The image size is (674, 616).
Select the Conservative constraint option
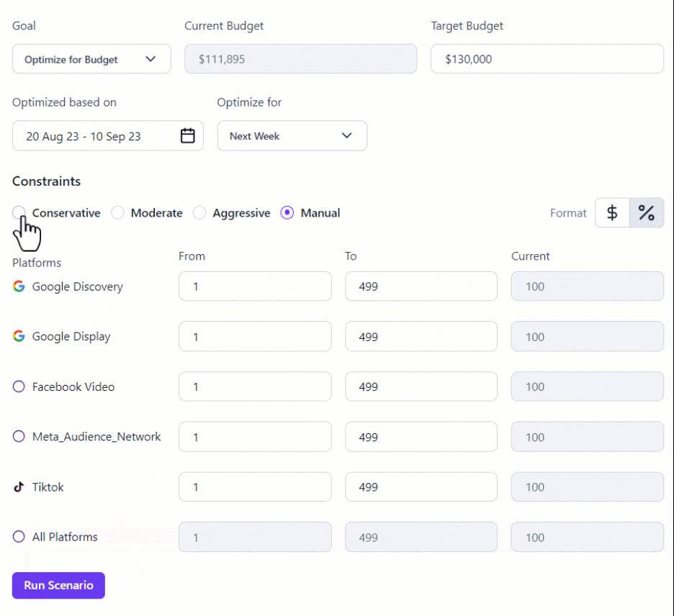coord(19,212)
